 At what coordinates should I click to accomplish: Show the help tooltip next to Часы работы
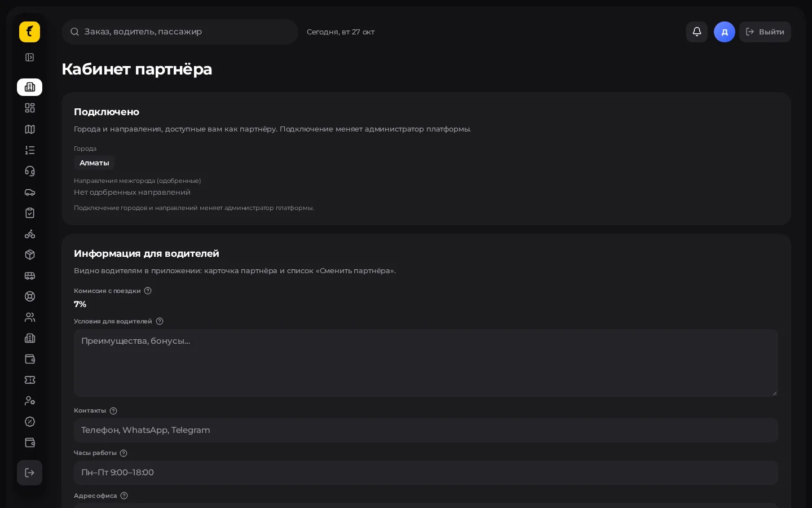pos(123,453)
